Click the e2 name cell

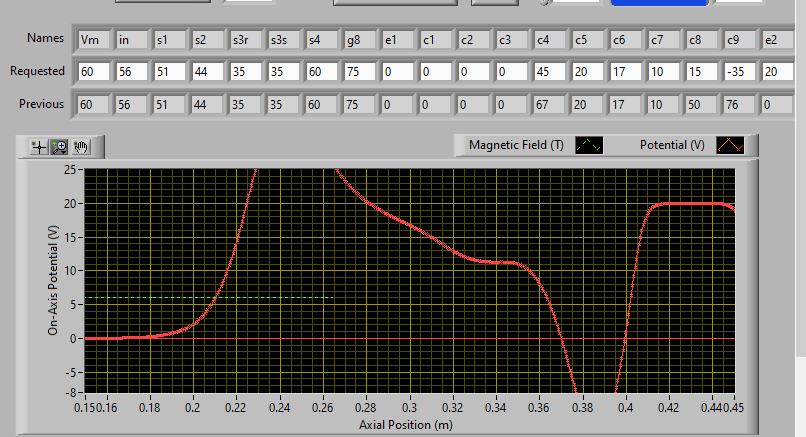pyautogui.click(x=778, y=40)
